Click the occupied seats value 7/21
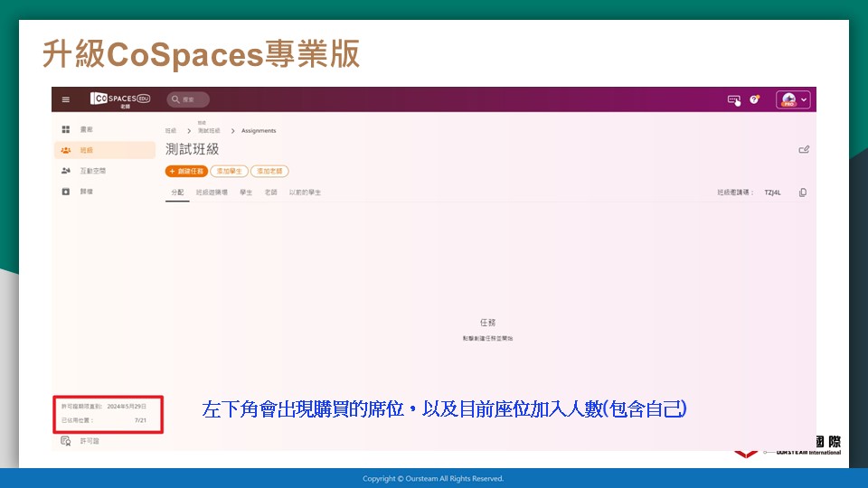Image resolution: width=868 pixels, height=488 pixels. (x=141, y=420)
